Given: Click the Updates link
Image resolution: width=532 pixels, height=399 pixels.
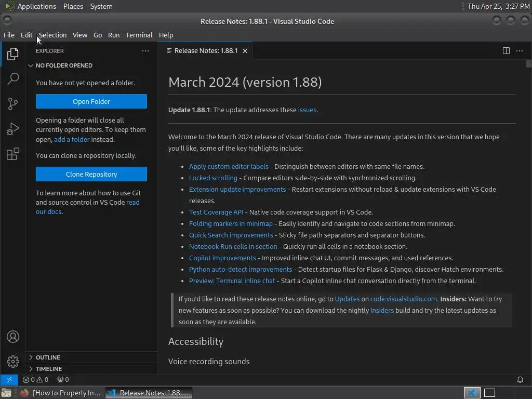Looking at the screenshot, I should click(x=347, y=299).
